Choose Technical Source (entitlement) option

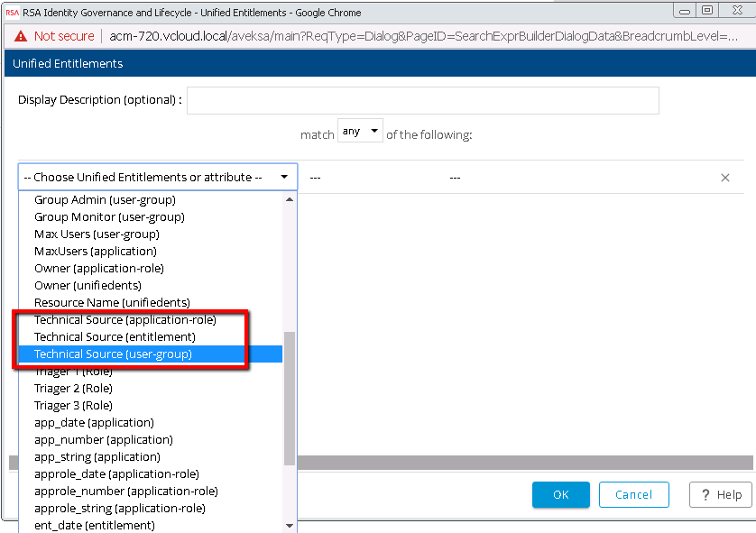(x=115, y=337)
